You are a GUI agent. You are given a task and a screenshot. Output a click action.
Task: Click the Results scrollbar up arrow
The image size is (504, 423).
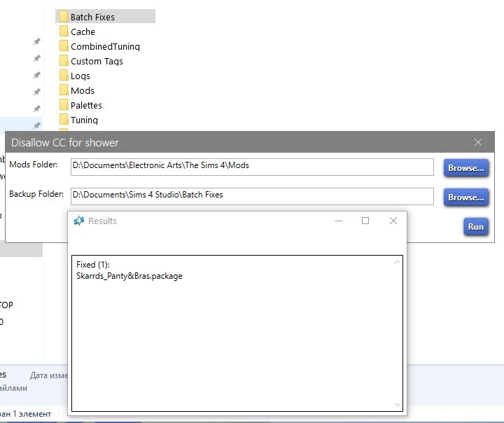coord(398,261)
